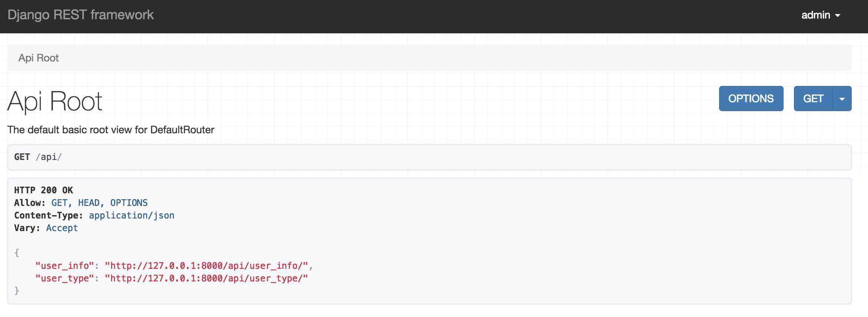Click the "user_info" JSON key

pyautogui.click(x=65, y=266)
